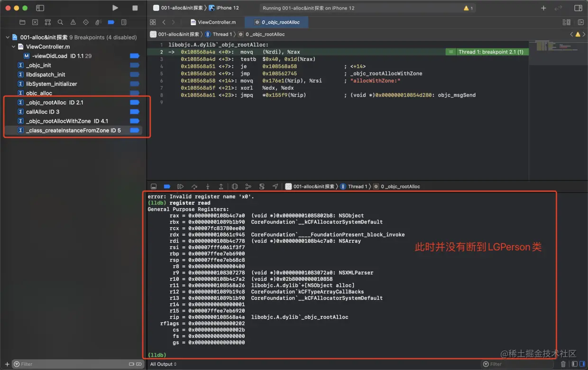Toggle the _objc_init breakpoint indicator
Viewport: 588px width, 370px height.
point(135,65)
